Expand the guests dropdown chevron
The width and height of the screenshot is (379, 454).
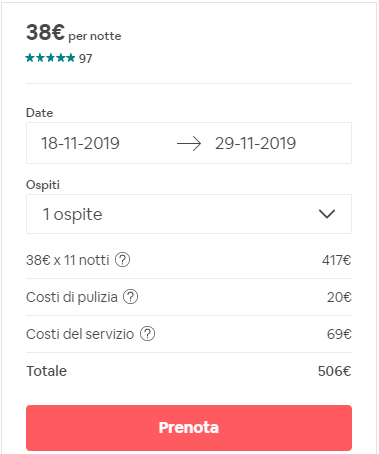pyautogui.click(x=327, y=214)
